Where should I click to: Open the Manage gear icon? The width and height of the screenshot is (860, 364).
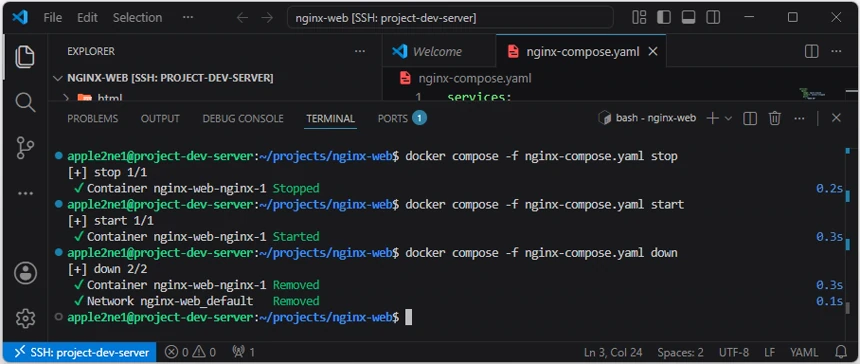point(25,318)
